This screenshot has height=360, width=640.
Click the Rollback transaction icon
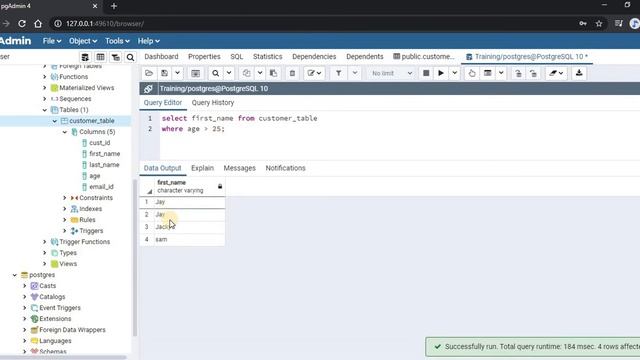pyautogui.click(x=533, y=73)
